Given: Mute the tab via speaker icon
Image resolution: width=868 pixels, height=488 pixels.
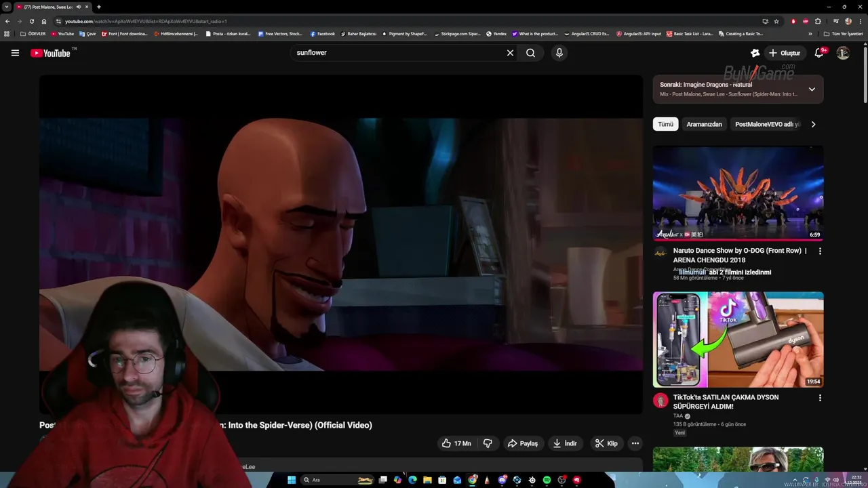Looking at the screenshot, I should coord(78,7).
